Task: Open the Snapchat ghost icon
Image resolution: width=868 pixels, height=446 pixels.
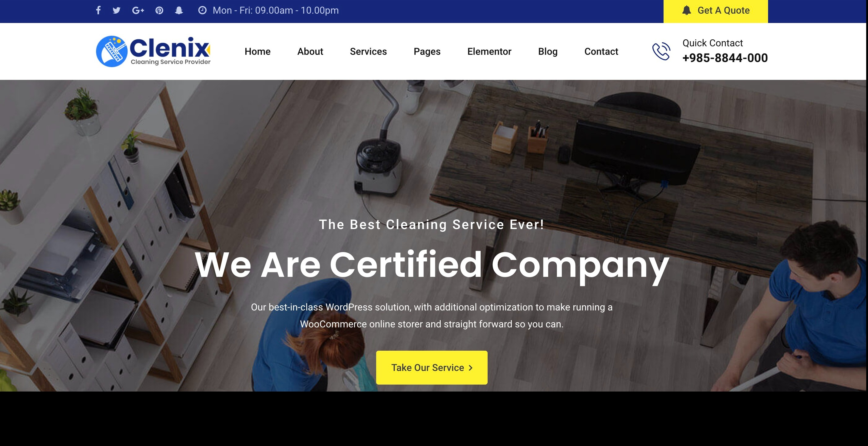Action: click(179, 10)
